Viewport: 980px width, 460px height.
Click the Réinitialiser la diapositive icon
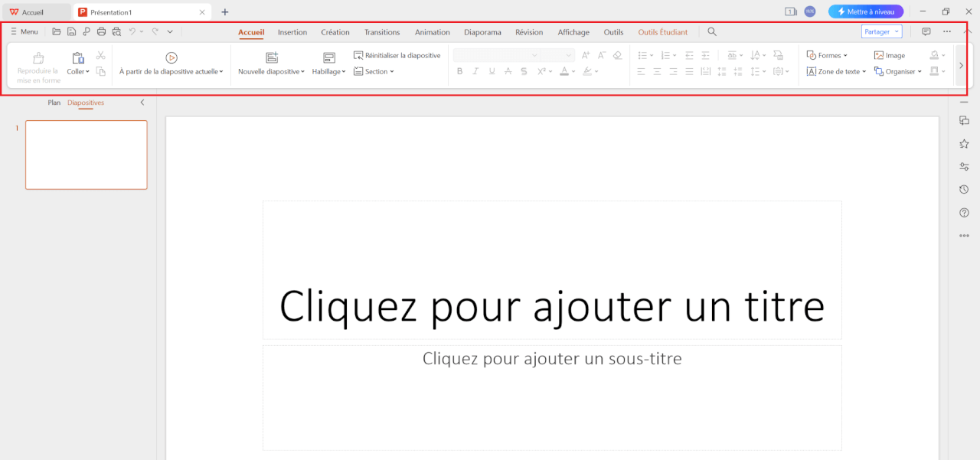pyautogui.click(x=358, y=54)
